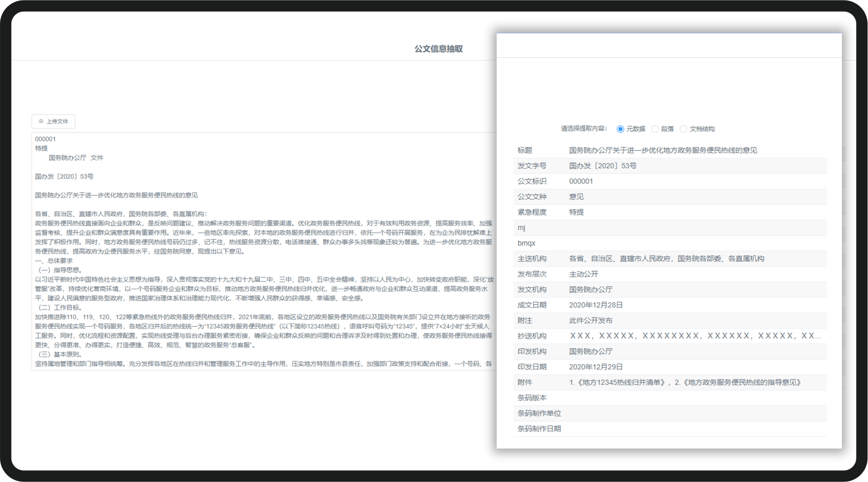Click the 发文机构 row label
The width and height of the screenshot is (868, 482).
[532, 290]
